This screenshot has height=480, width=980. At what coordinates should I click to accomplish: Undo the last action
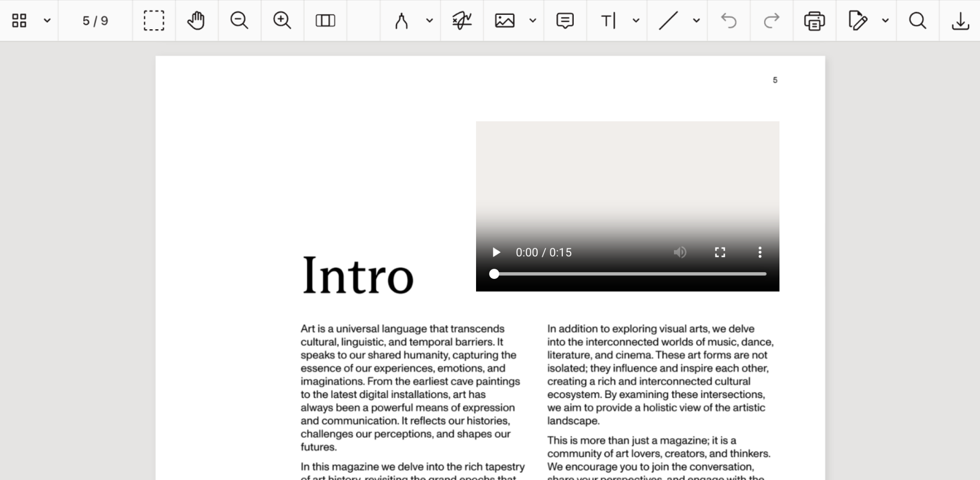point(729,20)
